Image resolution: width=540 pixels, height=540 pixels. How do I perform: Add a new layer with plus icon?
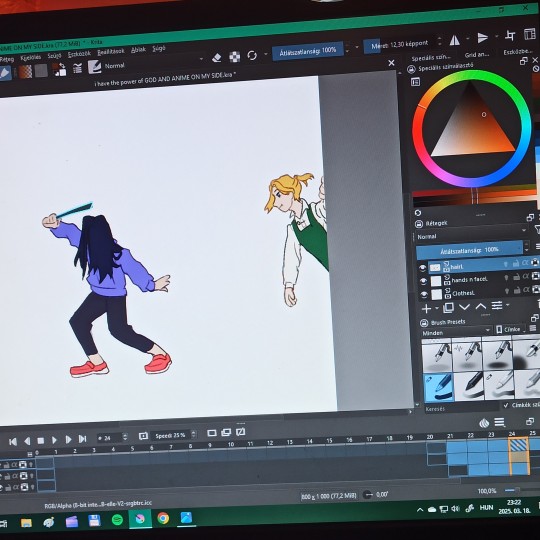426,309
